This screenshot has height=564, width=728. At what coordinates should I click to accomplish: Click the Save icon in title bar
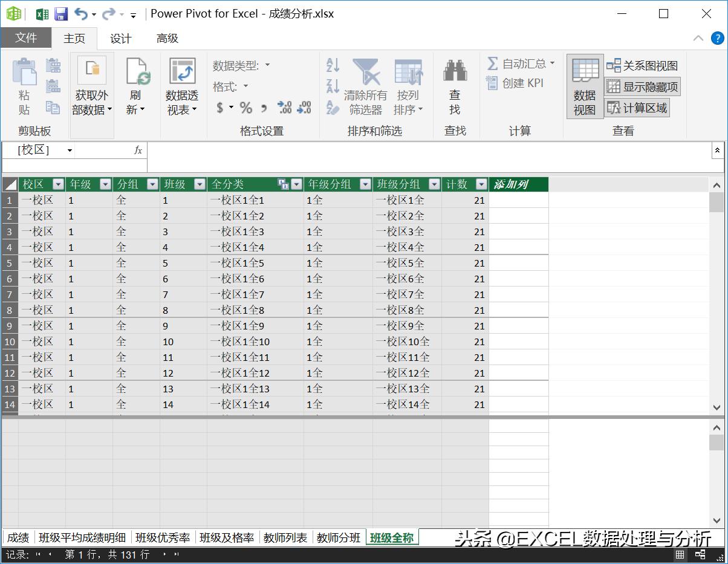coord(61,14)
